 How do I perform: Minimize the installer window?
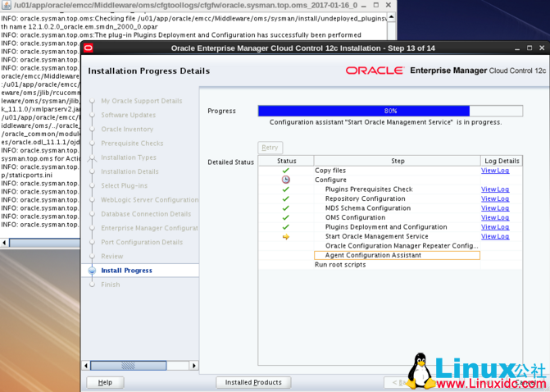click(517, 48)
